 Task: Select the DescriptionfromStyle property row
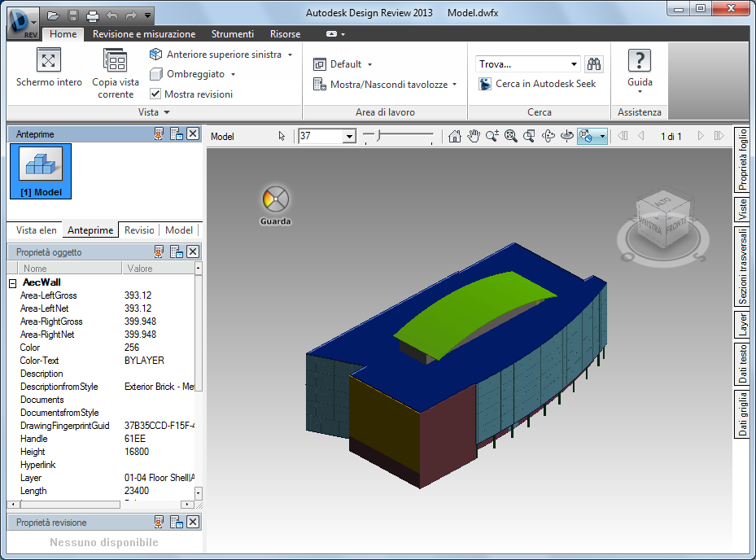(x=102, y=387)
